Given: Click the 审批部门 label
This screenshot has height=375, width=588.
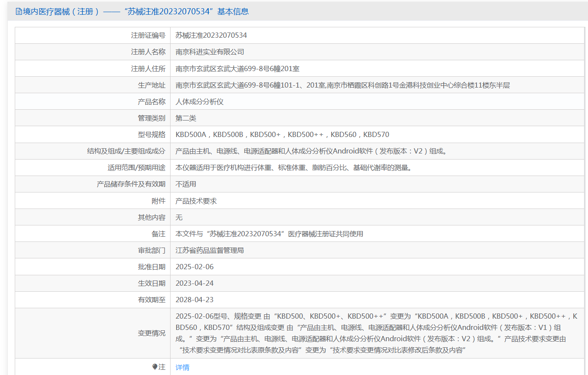Looking at the screenshot, I should pyautogui.click(x=152, y=250).
